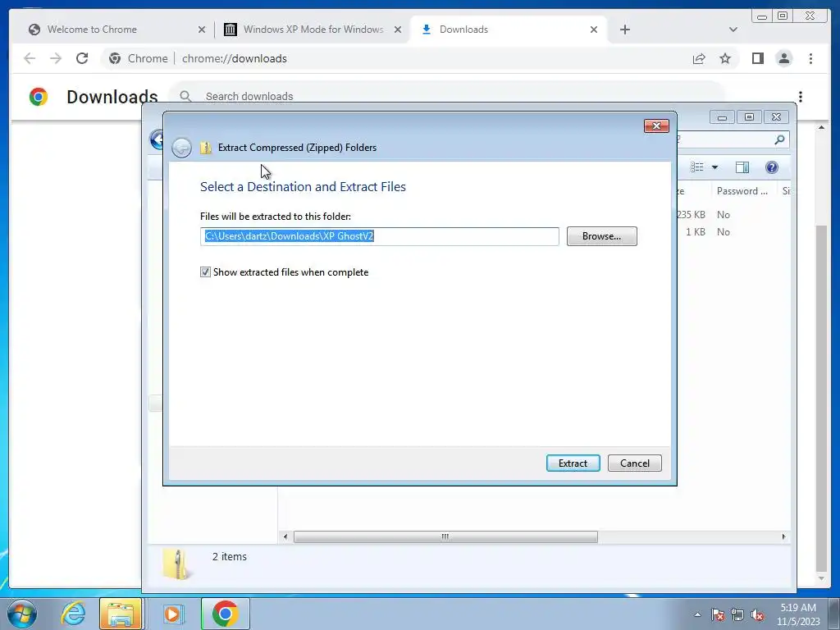
Task: Show hidden system tray icons
Action: coord(697,615)
